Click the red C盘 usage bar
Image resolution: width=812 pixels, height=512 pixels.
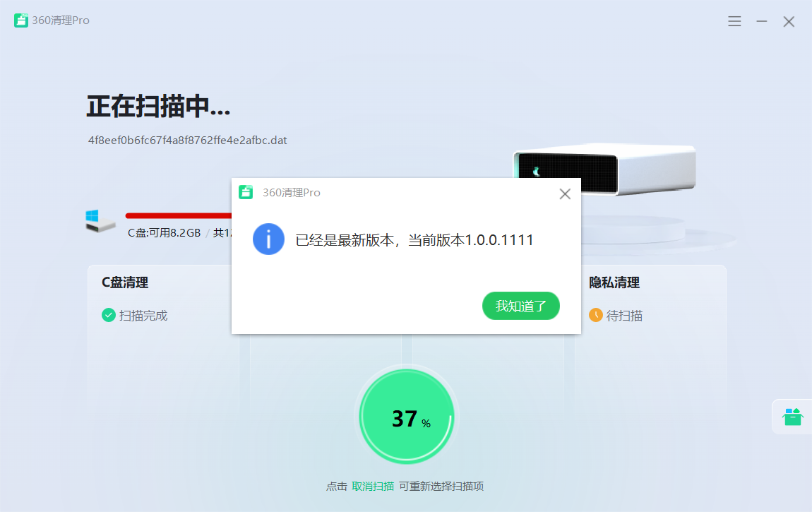[179, 215]
